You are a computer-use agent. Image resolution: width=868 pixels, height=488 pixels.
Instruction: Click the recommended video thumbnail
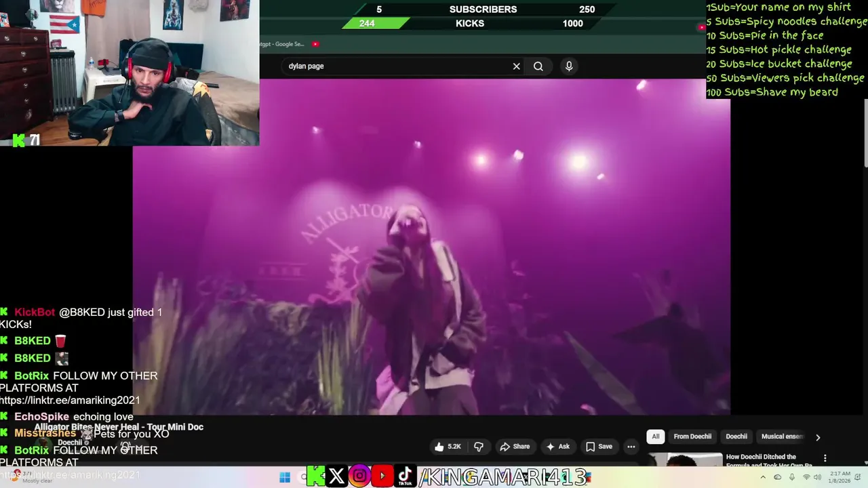685,460
